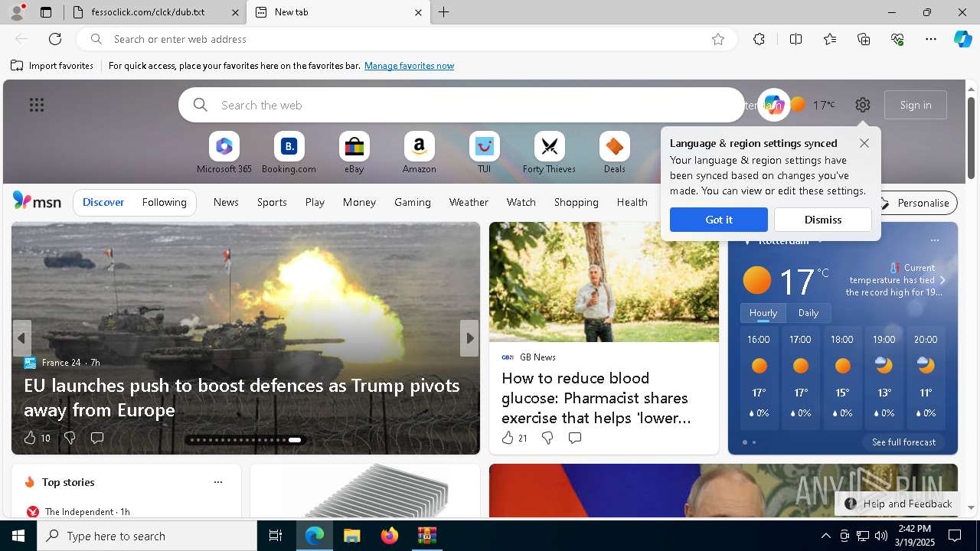The image size is (980, 551).
Task: Add this page to favorites star
Action: 718,39
